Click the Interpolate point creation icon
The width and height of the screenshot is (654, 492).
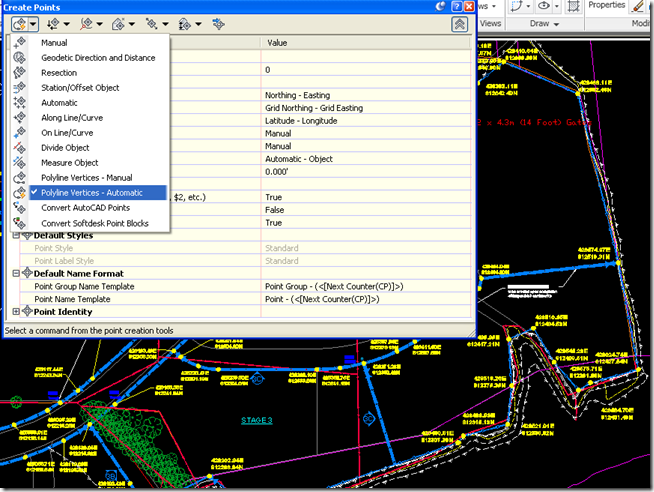coord(151,24)
